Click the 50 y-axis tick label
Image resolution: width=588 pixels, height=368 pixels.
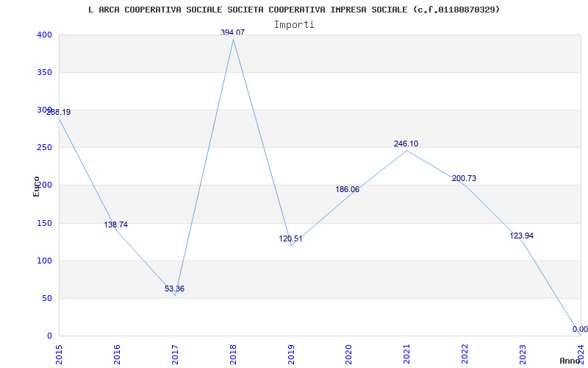(46, 299)
